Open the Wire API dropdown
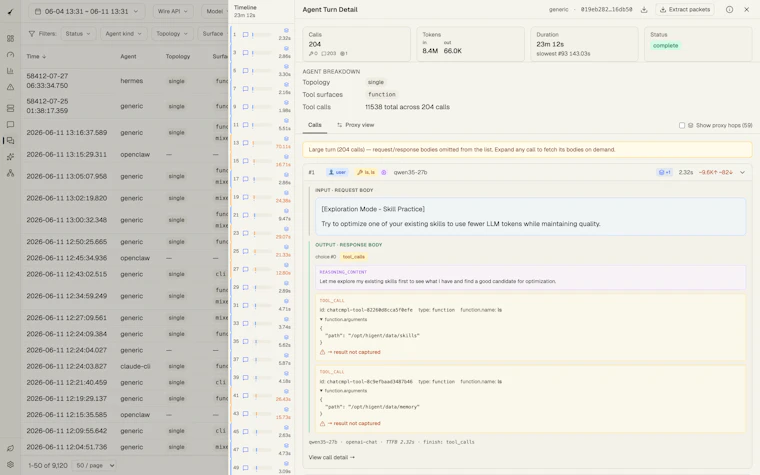 click(x=173, y=11)
